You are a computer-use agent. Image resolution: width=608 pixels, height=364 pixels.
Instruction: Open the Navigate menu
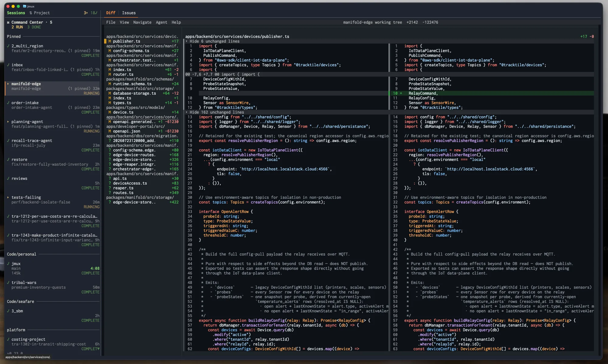click(x=142, y=22)
